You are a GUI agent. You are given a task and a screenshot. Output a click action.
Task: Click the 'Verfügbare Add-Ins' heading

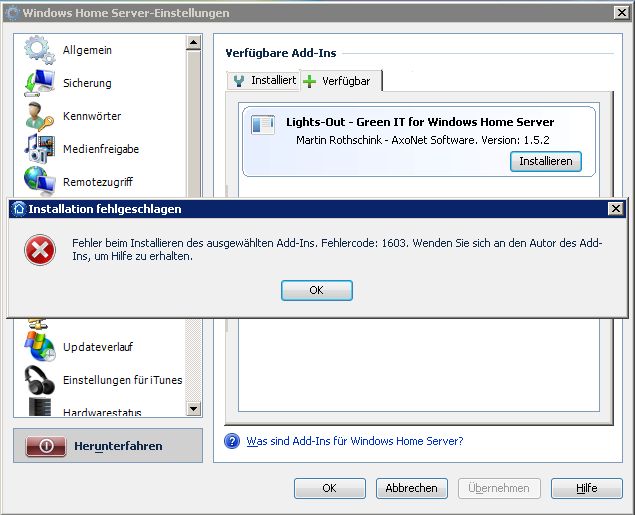[281, 53]
